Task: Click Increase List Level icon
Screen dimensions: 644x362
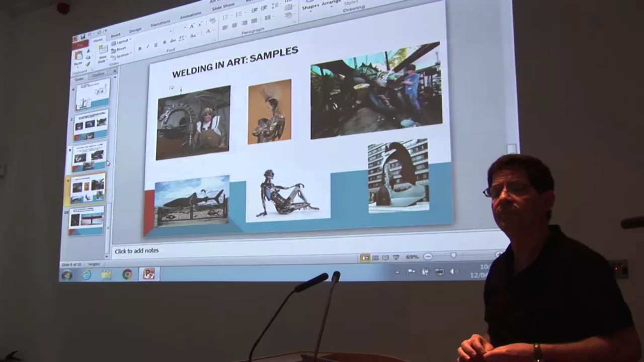Action: coord(264,8)
